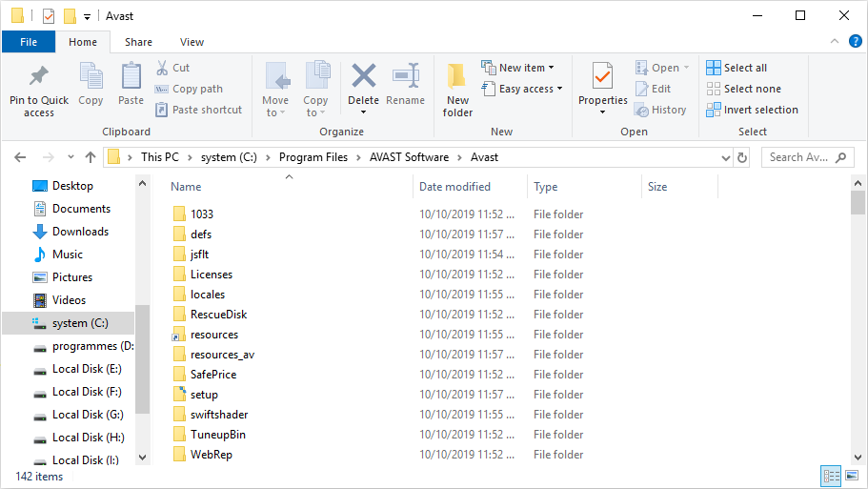
Task: Click the This PC breadcrumb
Action: tap(160, 157)
